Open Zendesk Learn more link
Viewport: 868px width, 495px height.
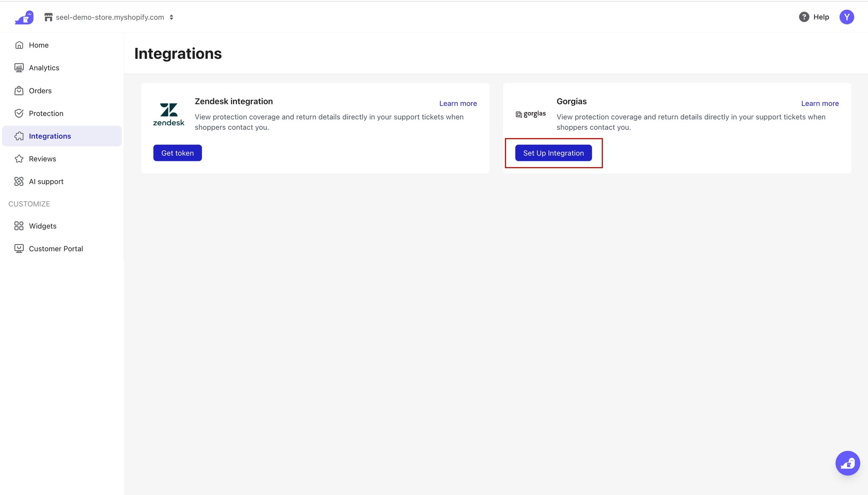[x=458, y=103]
